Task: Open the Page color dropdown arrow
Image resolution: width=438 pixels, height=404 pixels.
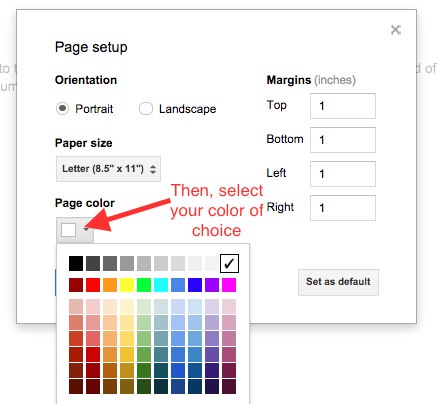Action: pyautogui.click(x=86, y=230)
